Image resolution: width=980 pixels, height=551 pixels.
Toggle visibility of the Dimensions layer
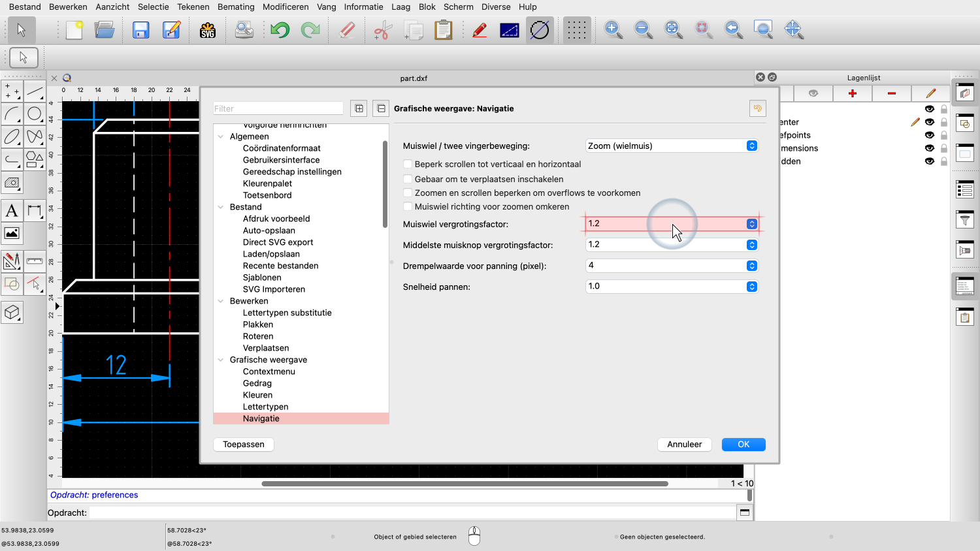tap(930, 148)
